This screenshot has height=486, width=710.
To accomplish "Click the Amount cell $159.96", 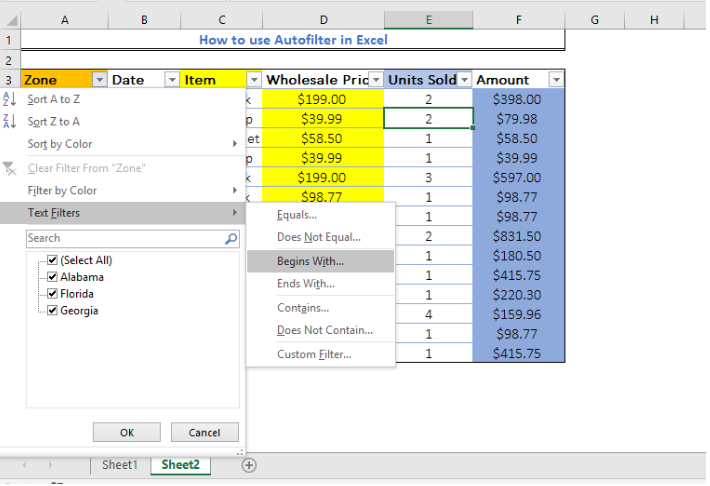I will point(518,314).
